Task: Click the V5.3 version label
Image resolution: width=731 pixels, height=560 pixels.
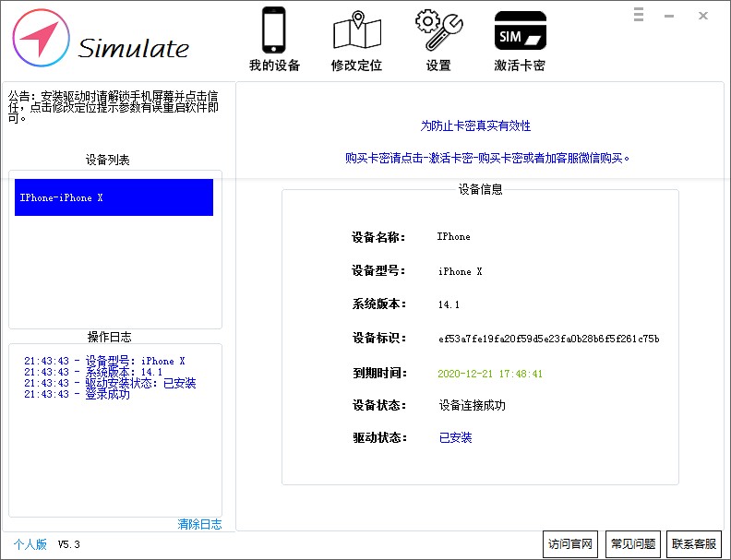Action: point(69,544)
